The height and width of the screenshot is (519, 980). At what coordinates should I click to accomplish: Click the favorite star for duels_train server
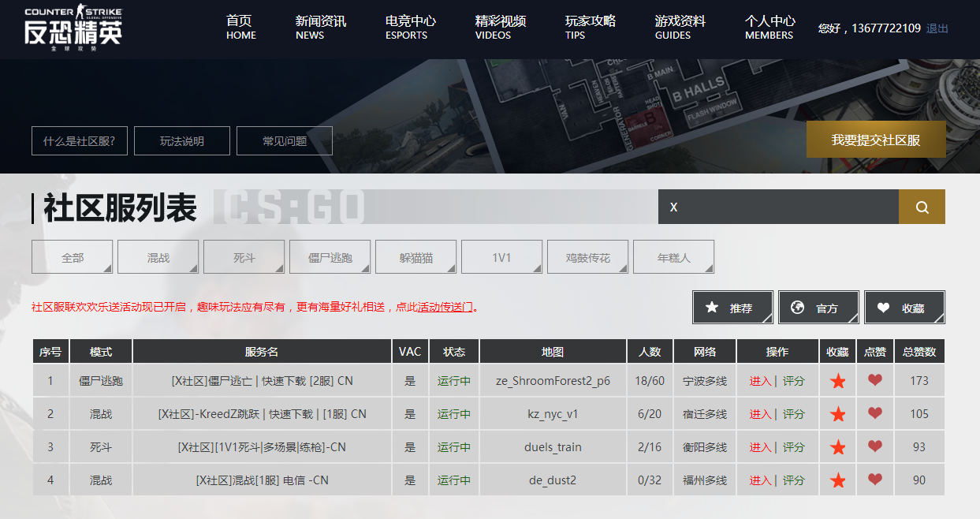(837, 446)
